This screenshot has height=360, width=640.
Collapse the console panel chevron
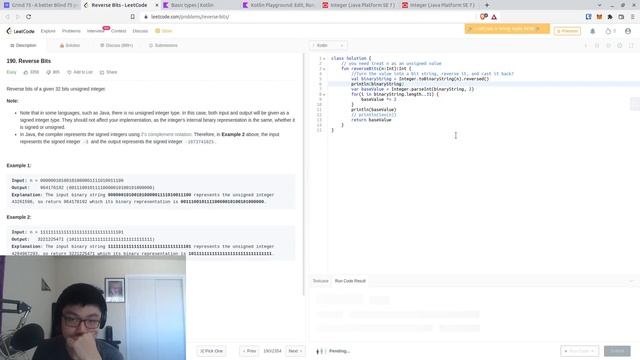tap(631, 281)
